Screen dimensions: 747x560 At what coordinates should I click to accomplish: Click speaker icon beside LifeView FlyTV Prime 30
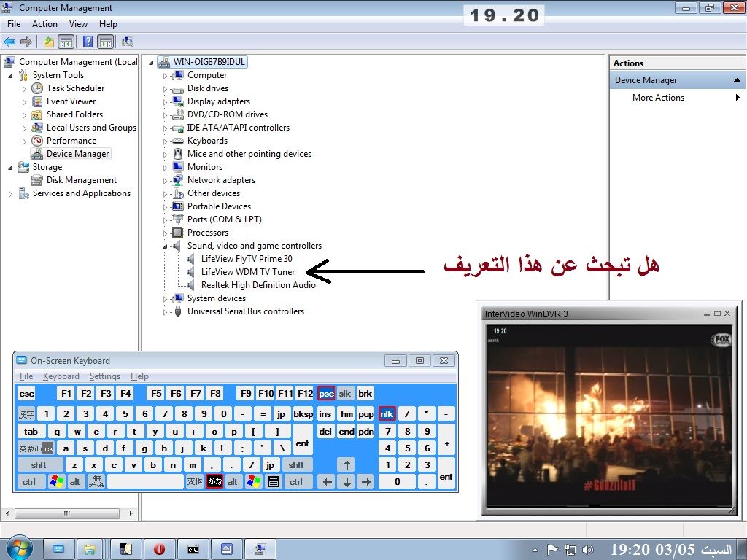[190, 259]
